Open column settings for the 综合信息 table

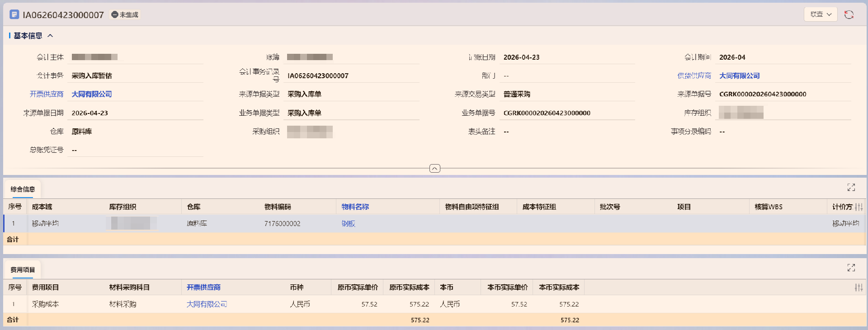(859, 207)
